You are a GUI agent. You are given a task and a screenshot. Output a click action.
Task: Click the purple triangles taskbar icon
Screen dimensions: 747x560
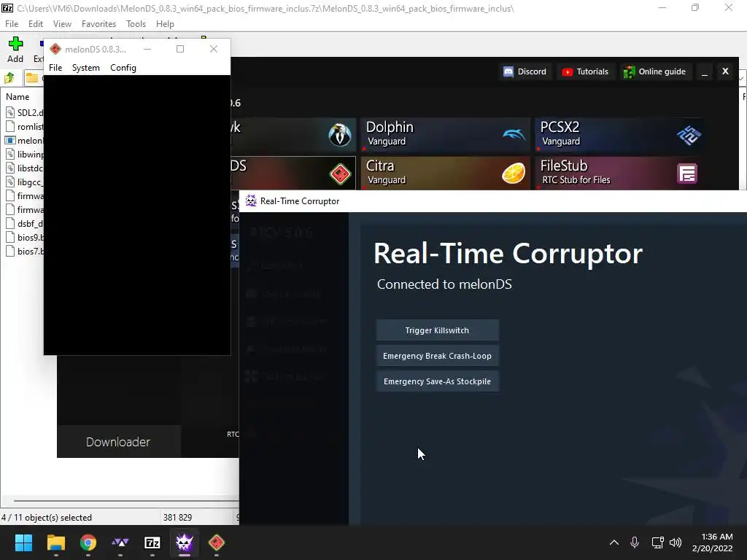[120, 542]
